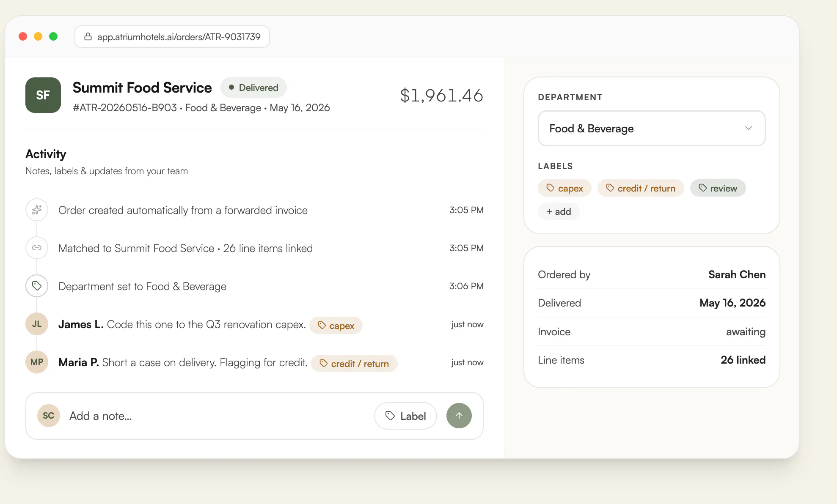The height and width of the screenshot is (504, 837).
Task: Click the Activity heading
Action: pyautogui.click(x=46, y=154)
